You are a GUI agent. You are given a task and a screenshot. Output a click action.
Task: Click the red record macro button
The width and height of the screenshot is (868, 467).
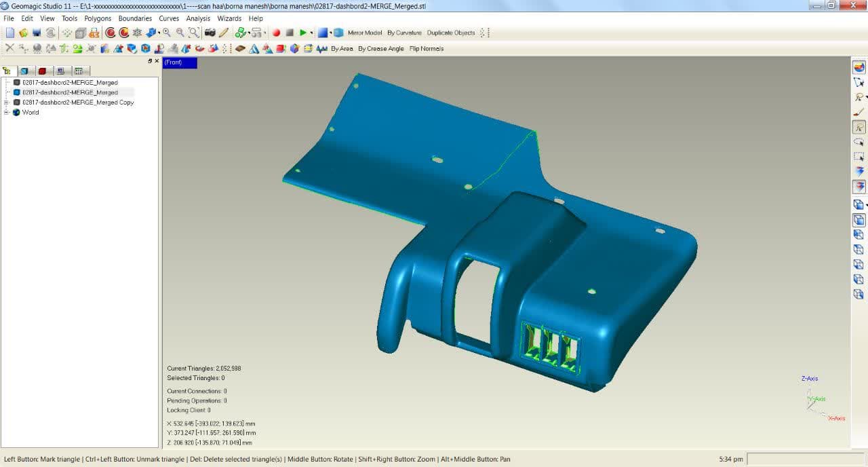276,33
